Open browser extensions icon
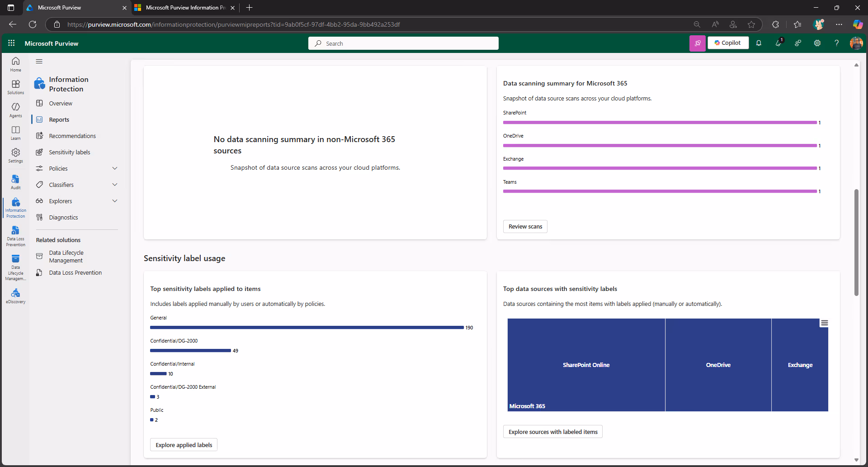 coord(775,24)
